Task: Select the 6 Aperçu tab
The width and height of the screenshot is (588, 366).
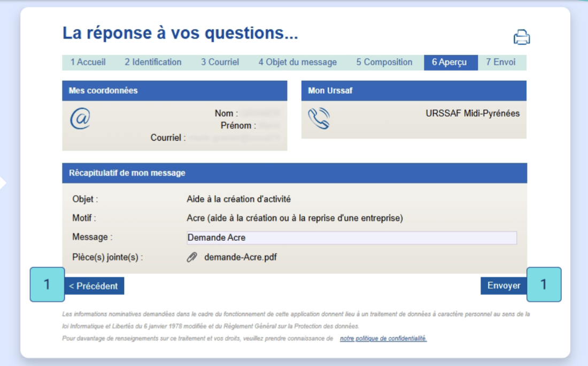Action: point(451,62)
